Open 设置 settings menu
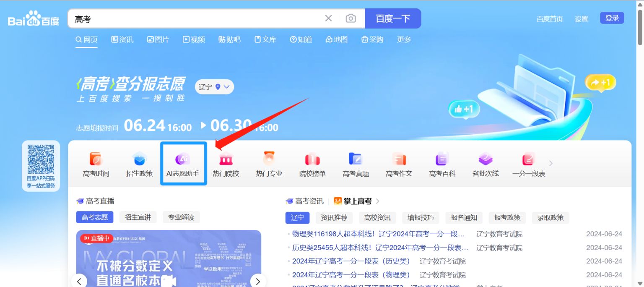 (x=582, y=19)
